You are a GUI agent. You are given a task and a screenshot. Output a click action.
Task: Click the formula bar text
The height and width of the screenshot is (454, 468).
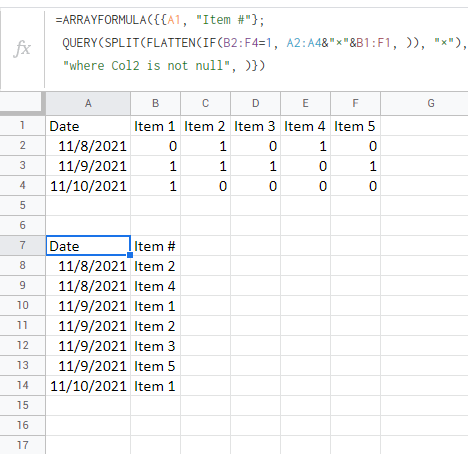pyautogui.click(x=261, y=43)
